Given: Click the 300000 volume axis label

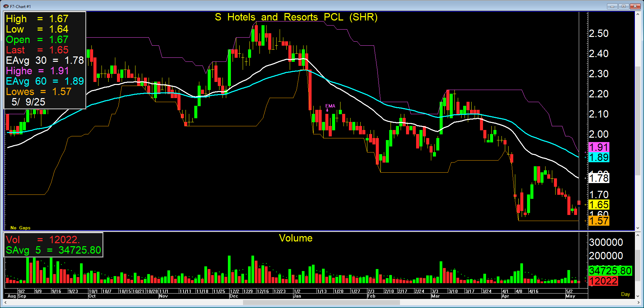Looking at the screenshot, I should pos(606,242).
